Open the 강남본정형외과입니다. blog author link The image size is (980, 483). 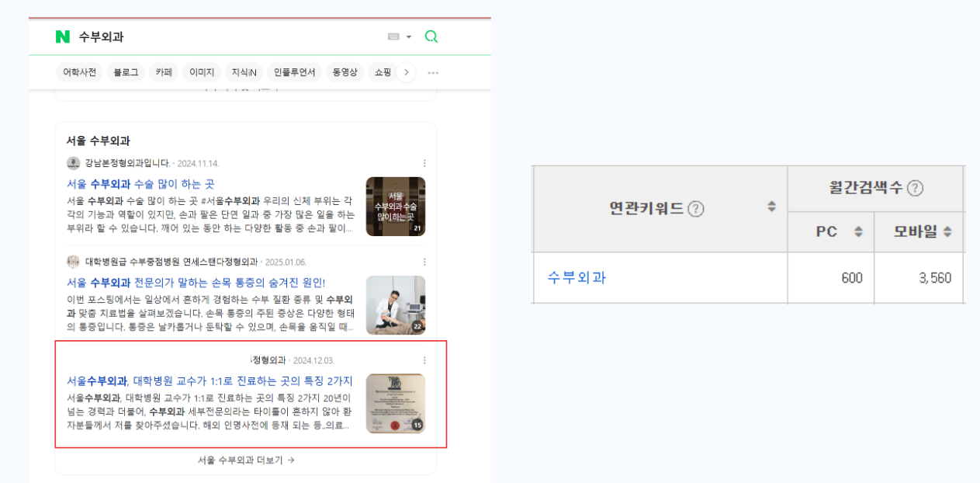(127, 163)
